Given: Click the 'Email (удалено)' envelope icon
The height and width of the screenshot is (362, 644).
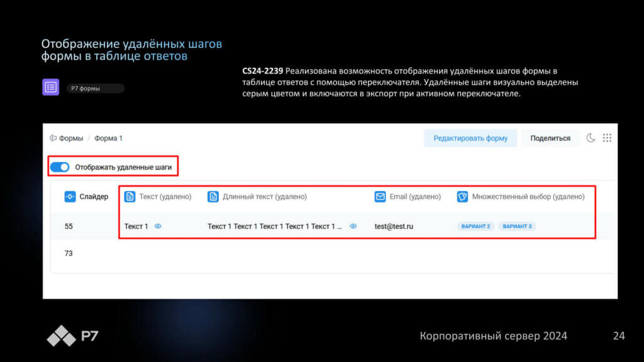Looking at the screenshot, I should [380, 197].
